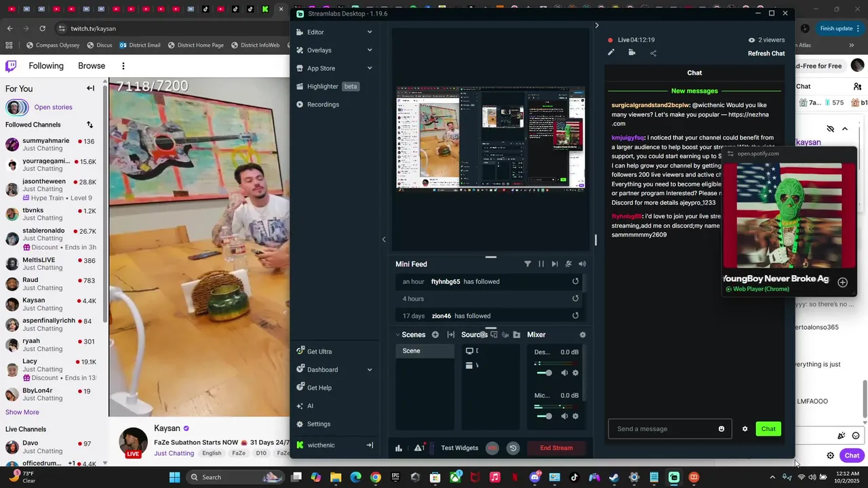Collapse the Scenes chevron

pos(397,335)
